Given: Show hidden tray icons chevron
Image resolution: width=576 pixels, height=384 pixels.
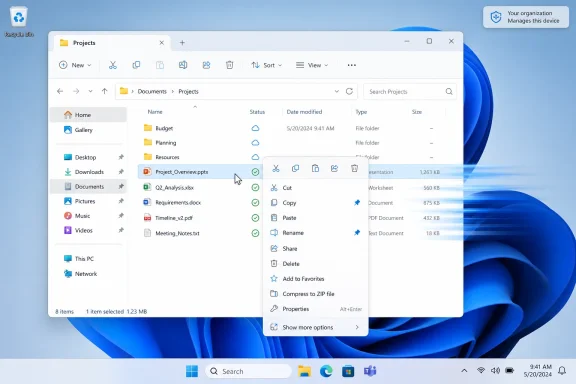Looking at the screenshot, I should pos(464,371).
